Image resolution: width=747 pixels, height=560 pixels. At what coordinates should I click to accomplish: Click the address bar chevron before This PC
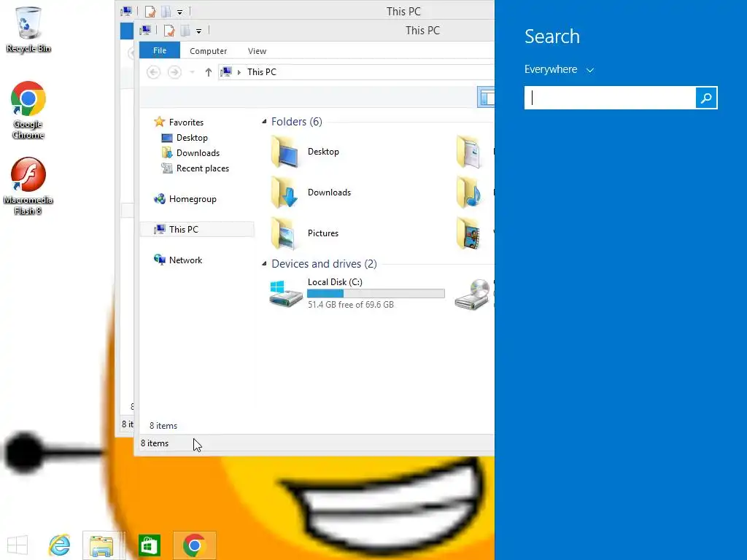(x=239, y=72)
